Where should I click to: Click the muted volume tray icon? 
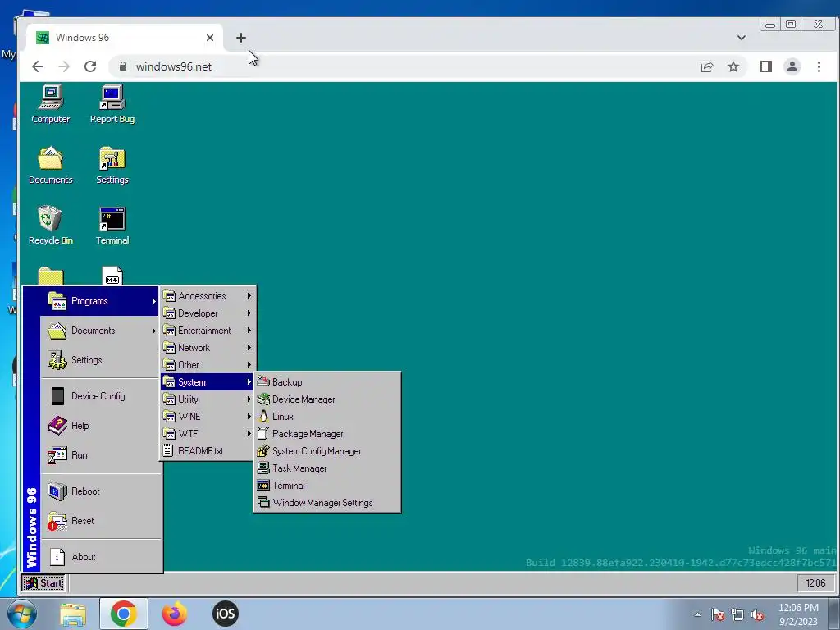[757, 615]
